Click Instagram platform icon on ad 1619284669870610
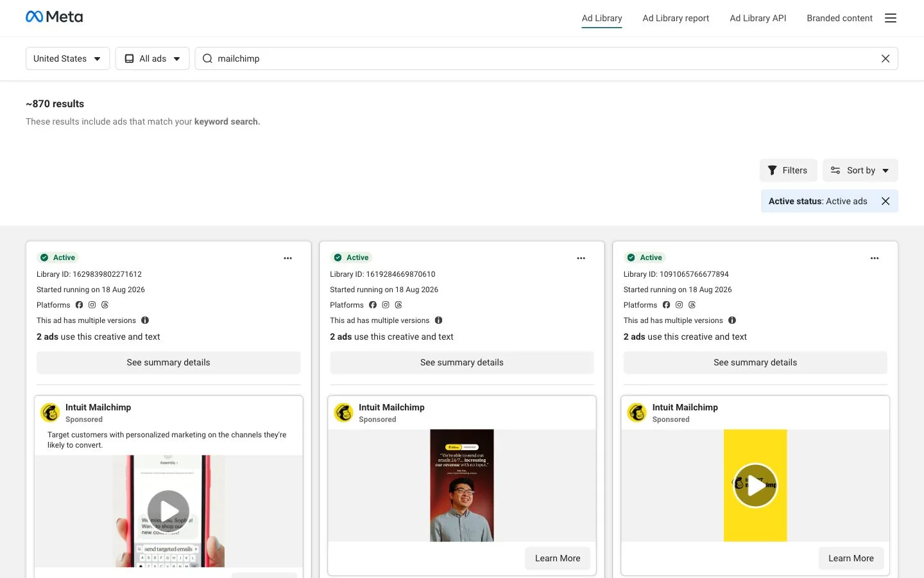924x578 pixels. pyautogui.click(x=386, y=305)
